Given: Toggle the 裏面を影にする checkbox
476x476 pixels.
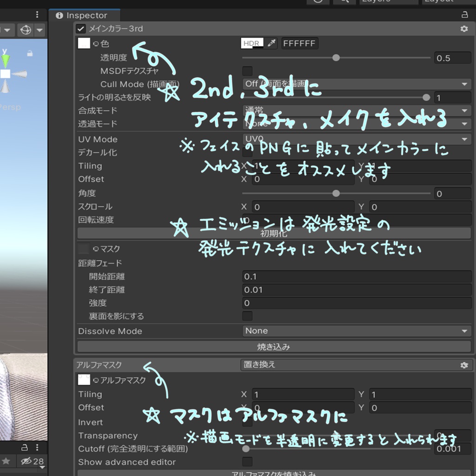Looking at the screenshot, I should (247, 316).
